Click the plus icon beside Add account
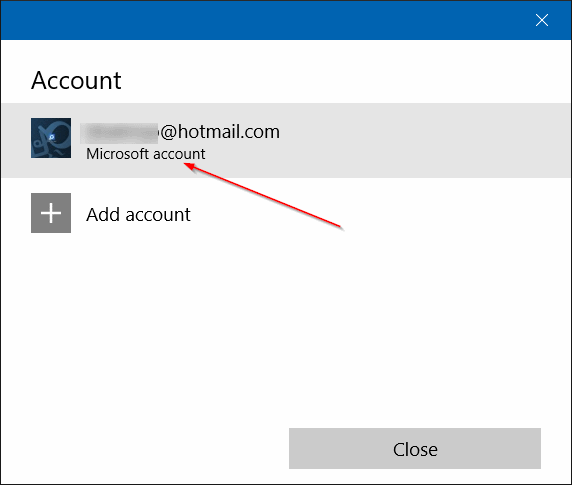The image size is (572, 485). tap(51, 213)
